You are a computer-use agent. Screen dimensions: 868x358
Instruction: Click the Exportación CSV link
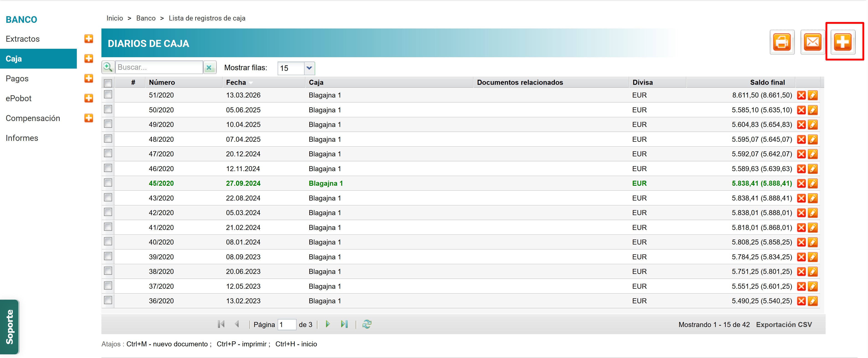pyautogui.click(x=784, y=325)
